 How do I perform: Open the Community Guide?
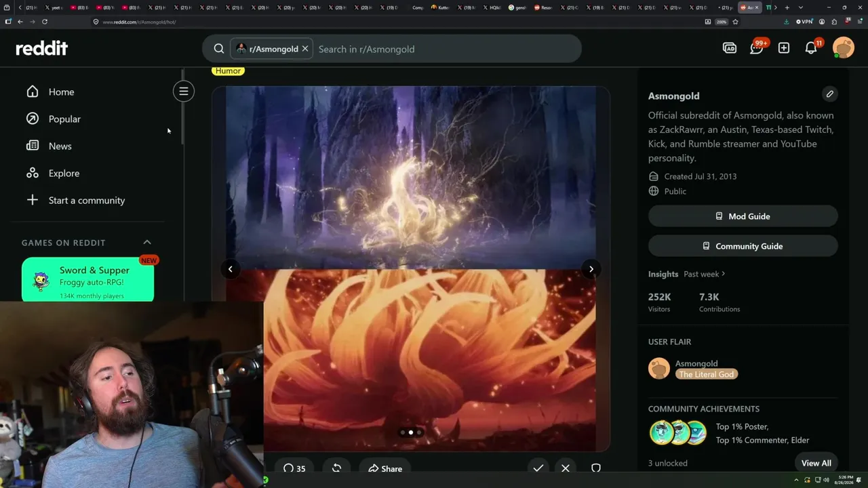743,246
